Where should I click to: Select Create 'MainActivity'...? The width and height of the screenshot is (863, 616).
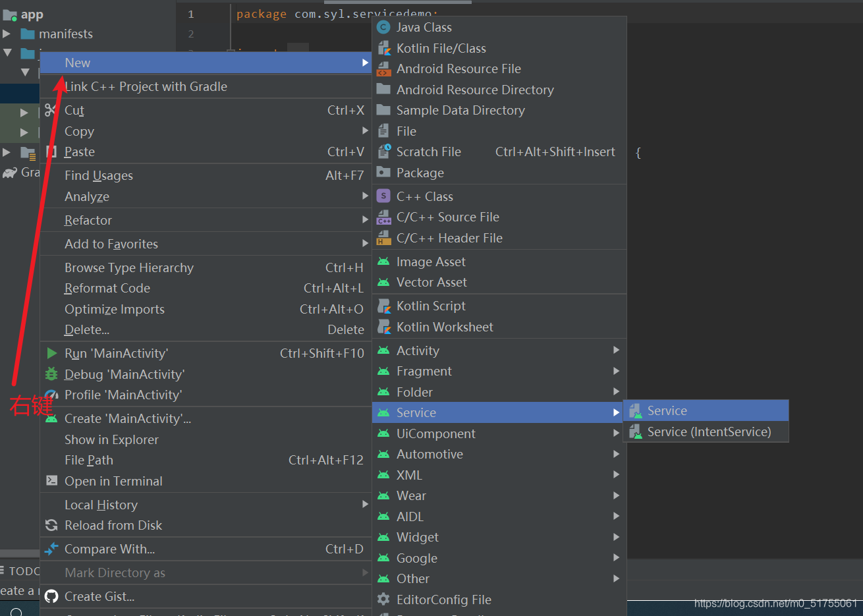point(206,418)
